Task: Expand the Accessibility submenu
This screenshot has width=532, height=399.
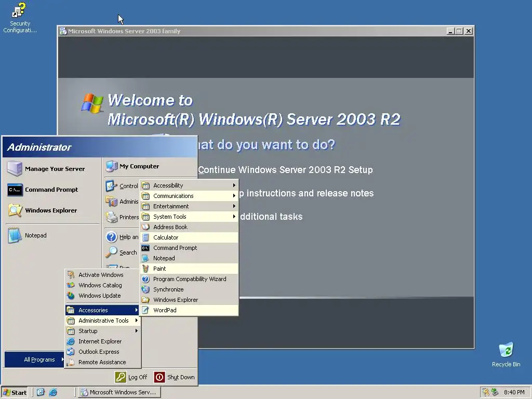Action: click(189, 185)
